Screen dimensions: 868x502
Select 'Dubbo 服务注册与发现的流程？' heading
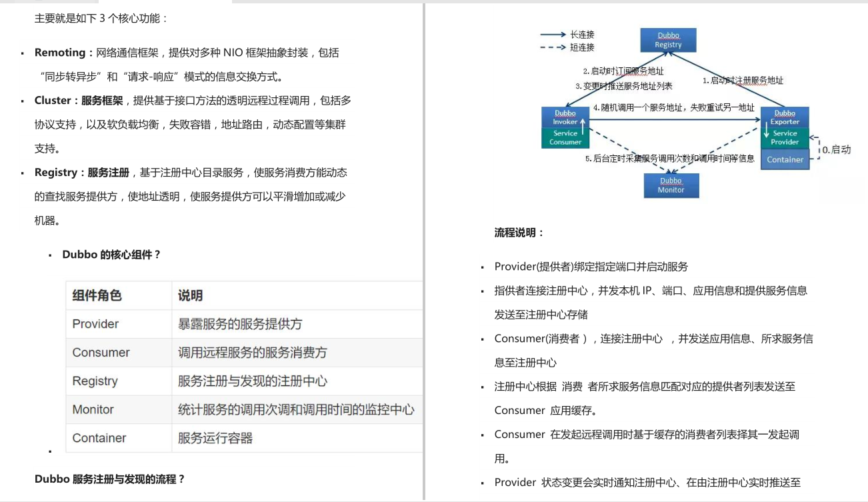point(110,479)
